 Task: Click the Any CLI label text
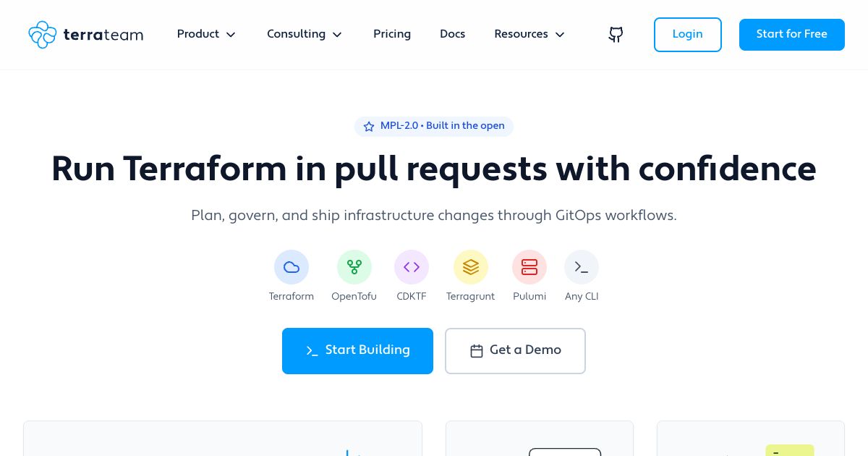click(x=582, y=296)
